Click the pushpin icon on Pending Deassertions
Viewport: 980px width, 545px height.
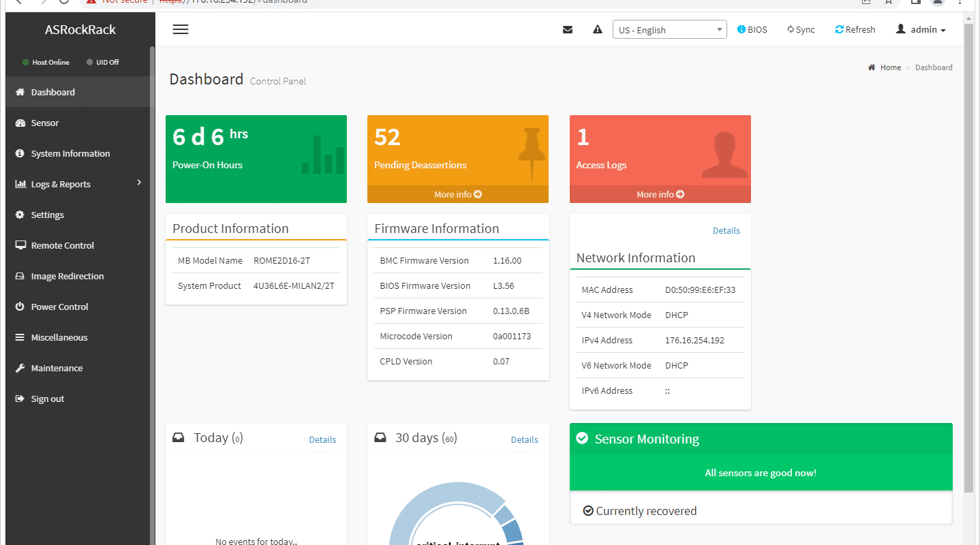[532, 155]
